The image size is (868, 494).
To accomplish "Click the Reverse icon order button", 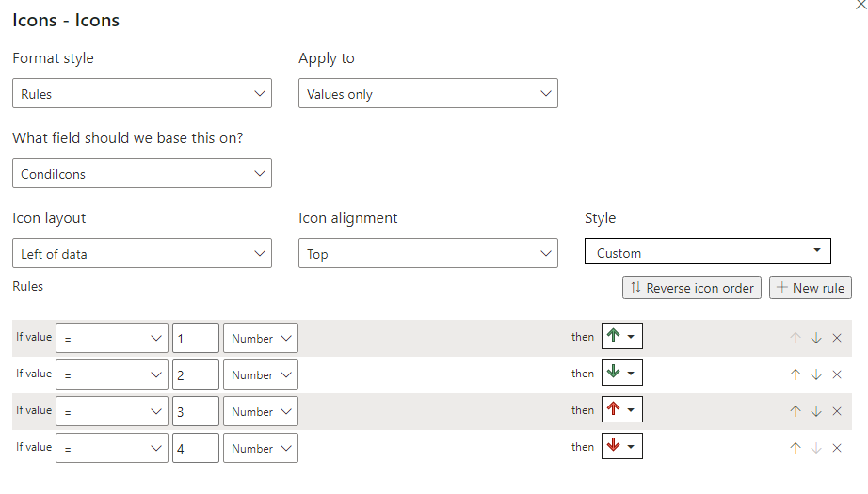I will coord(691,288).
